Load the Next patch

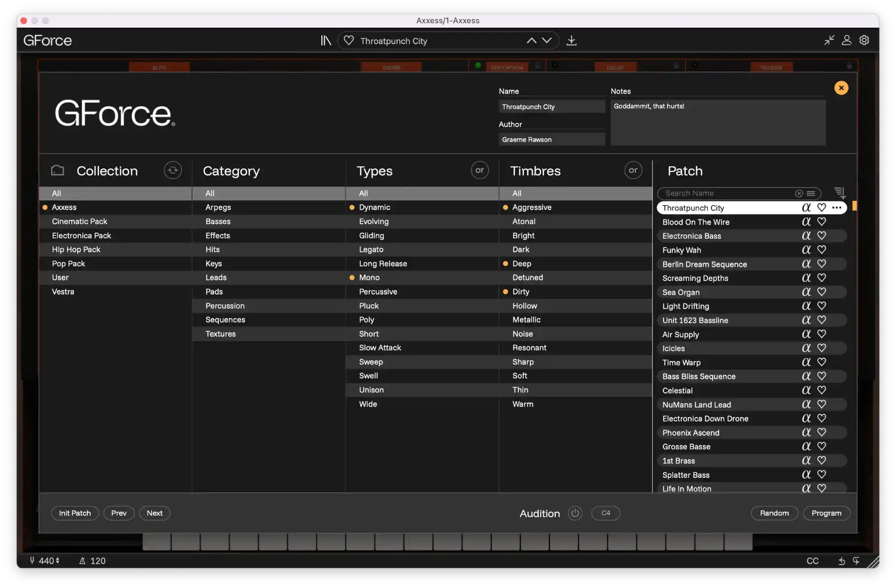point(155,513)
